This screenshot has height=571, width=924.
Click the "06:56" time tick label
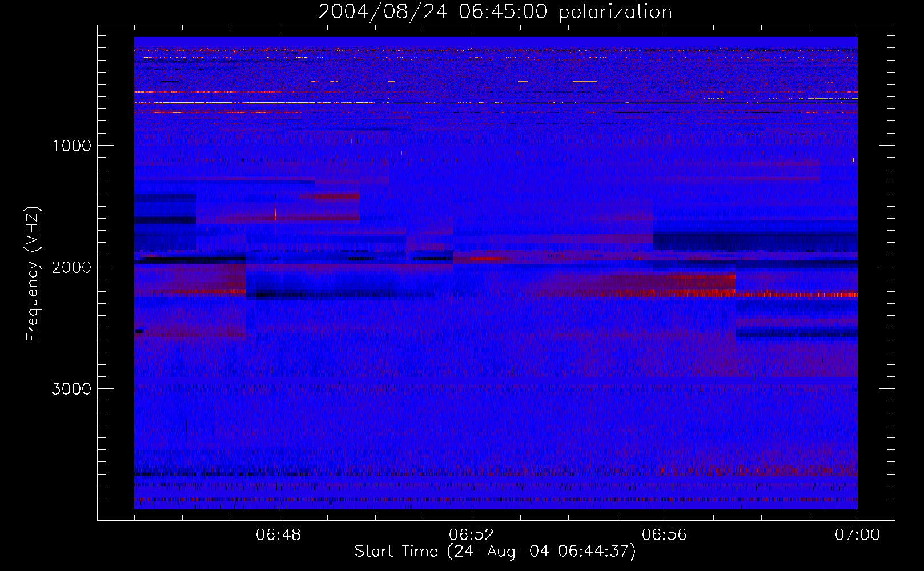(665, 535)
